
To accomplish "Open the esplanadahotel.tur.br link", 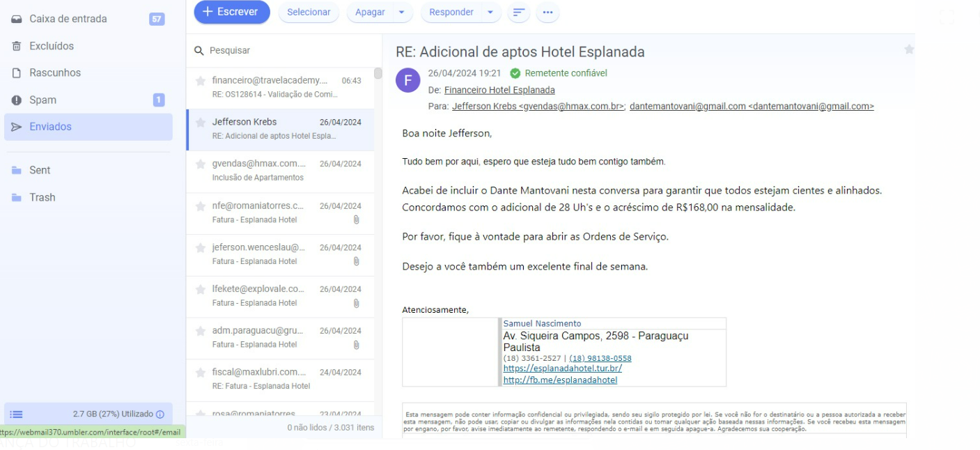I will pyautogui.click(x=562, y=368).
